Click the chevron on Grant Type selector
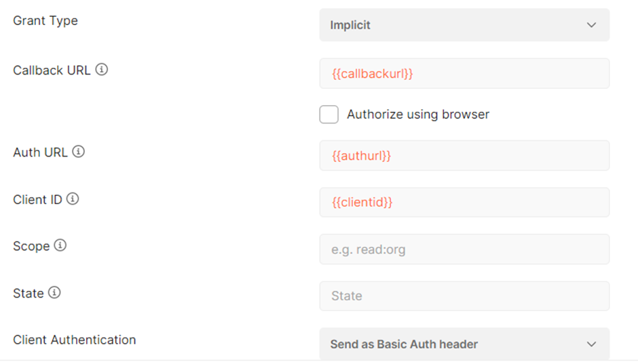 click(x=591, y=25)
